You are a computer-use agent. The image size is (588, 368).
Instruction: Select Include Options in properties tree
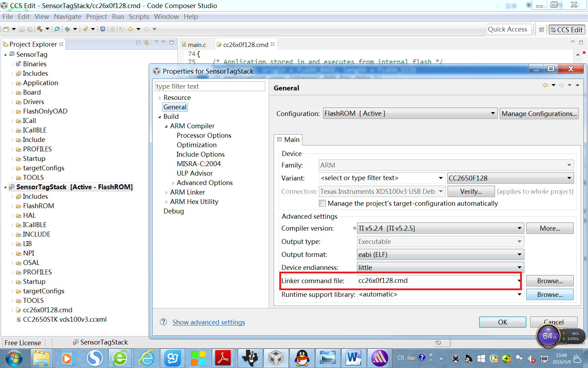point(201,154)
